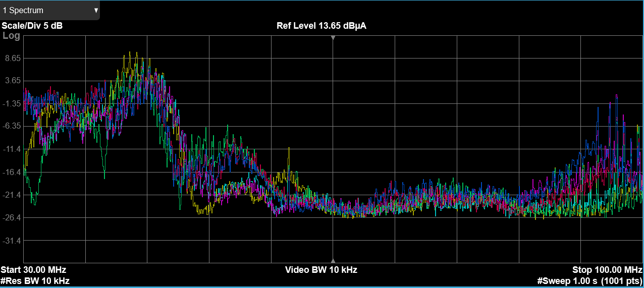Click the -21.4 y-axis label
Viewport: 644px width, 288px height.
tap(12, 195)
